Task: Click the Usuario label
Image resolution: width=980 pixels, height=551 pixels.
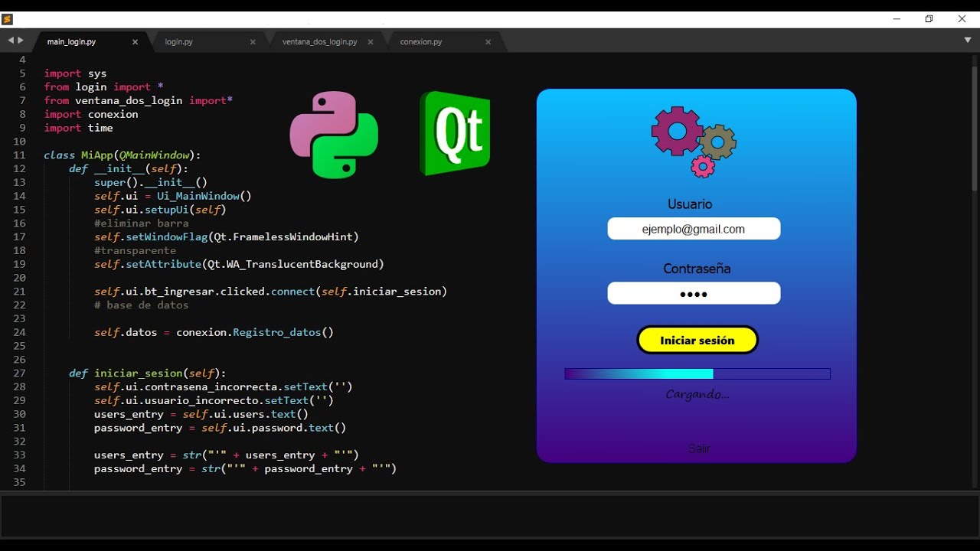Action: [690, 204]
